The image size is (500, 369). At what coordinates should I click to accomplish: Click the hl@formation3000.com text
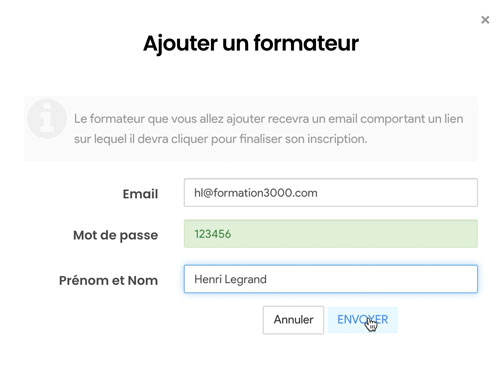point(256,193)
